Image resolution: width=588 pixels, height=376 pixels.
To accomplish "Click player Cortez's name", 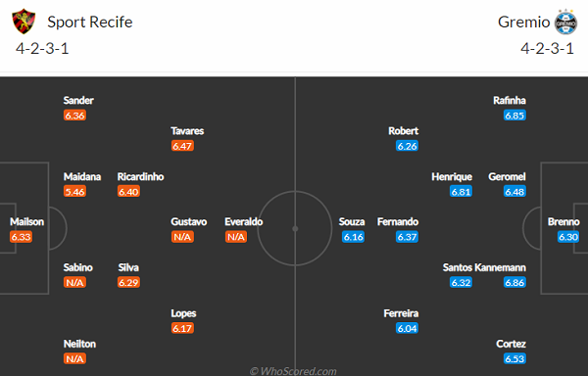I will (x=511, y=344).
